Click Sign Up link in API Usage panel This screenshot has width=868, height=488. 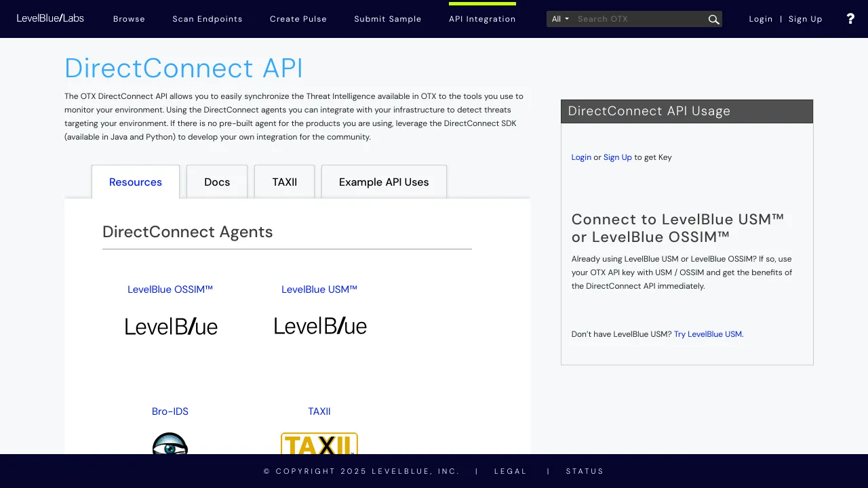coord(618,157)
